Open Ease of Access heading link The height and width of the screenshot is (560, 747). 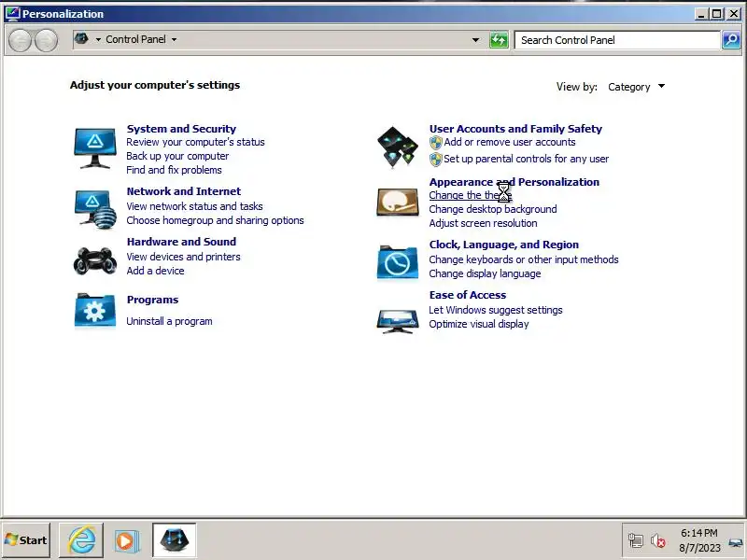[468, 295]
